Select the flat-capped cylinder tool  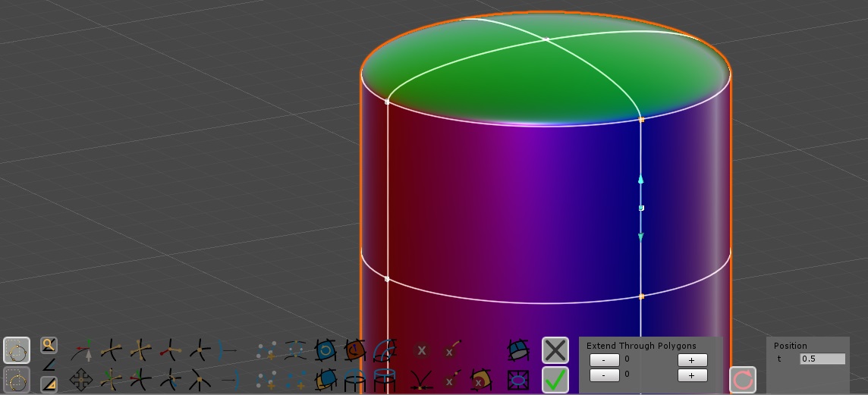[385, 380]
